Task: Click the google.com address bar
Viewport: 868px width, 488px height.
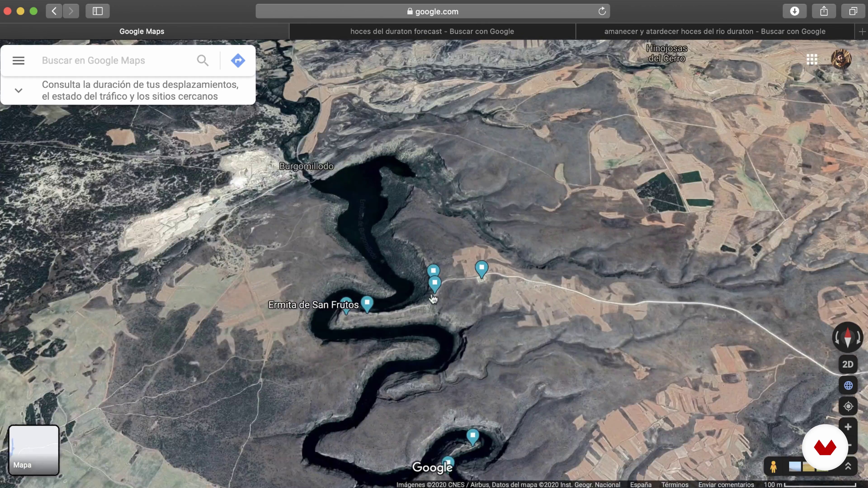Action: click(x=433, y=12)
